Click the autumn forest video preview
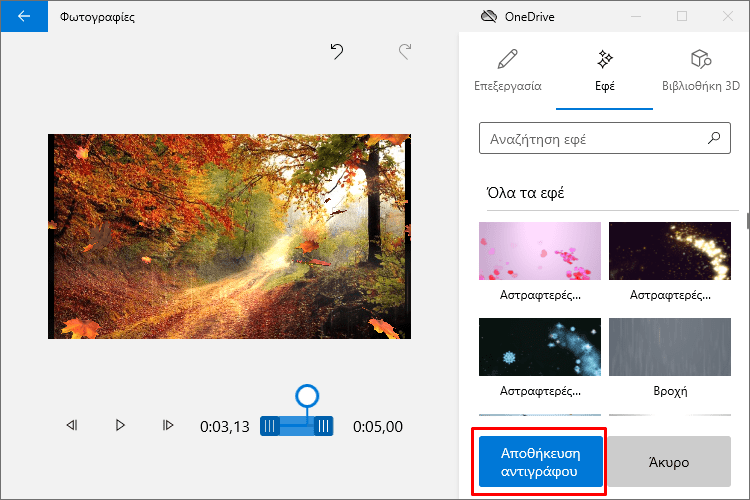Viewport: 750px width, 500px height. pos(229,236)
